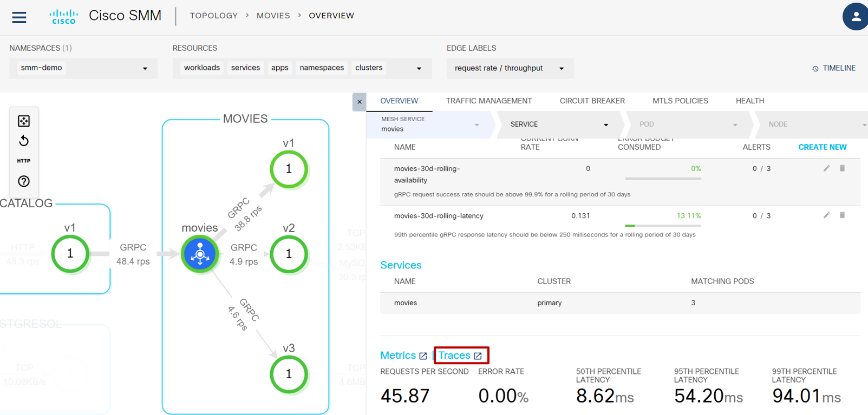868x415 pixels.
Task: Click the GRPC 38.8 rps edge label
Action: [x=245, y=214]
